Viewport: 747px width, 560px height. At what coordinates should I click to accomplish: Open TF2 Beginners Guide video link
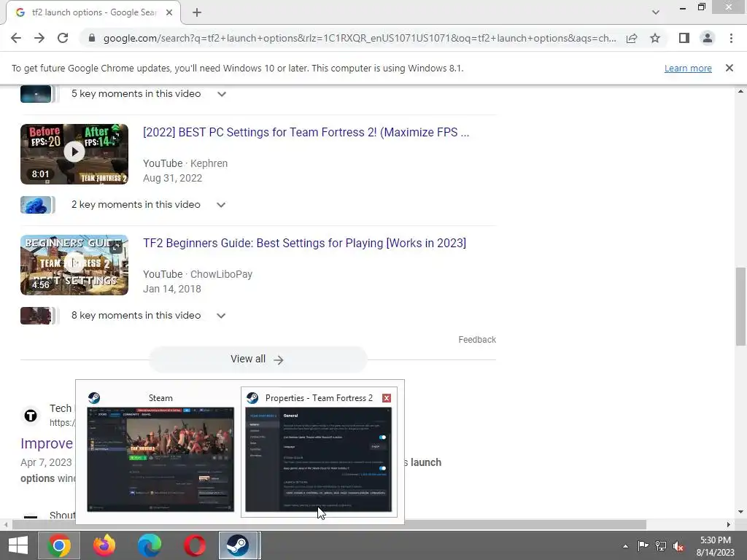(304, 244)
